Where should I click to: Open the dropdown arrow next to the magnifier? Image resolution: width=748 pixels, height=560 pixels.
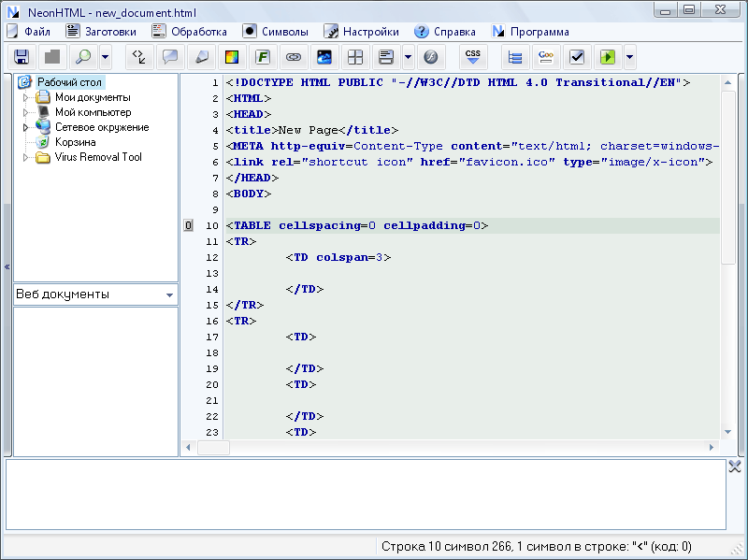[x=106, y=57]
